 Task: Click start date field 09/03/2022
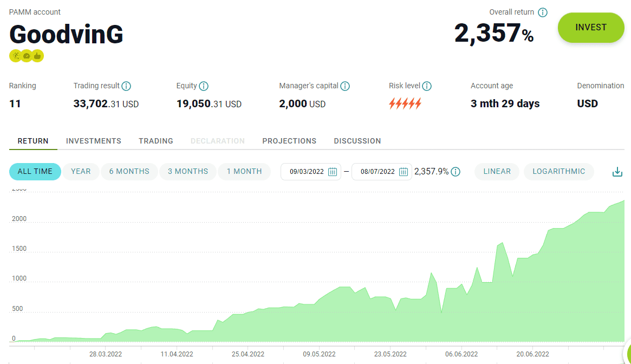click(311, 172)
